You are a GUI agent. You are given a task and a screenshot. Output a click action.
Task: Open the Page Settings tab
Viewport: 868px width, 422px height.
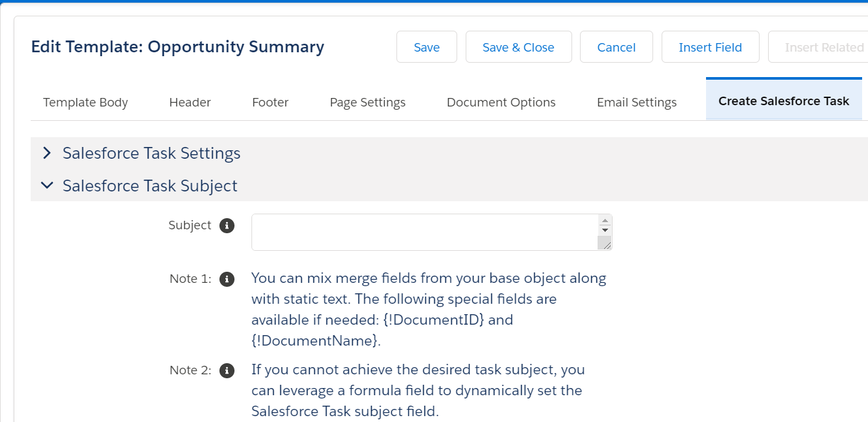pyautogui.click(x=368, y=103)
